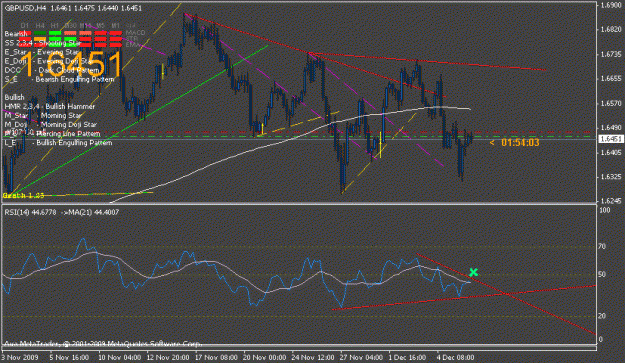Click the 100 level on RSI scale
The height and width of the screenshot is (363, 625).
click(x=605, y=210)
